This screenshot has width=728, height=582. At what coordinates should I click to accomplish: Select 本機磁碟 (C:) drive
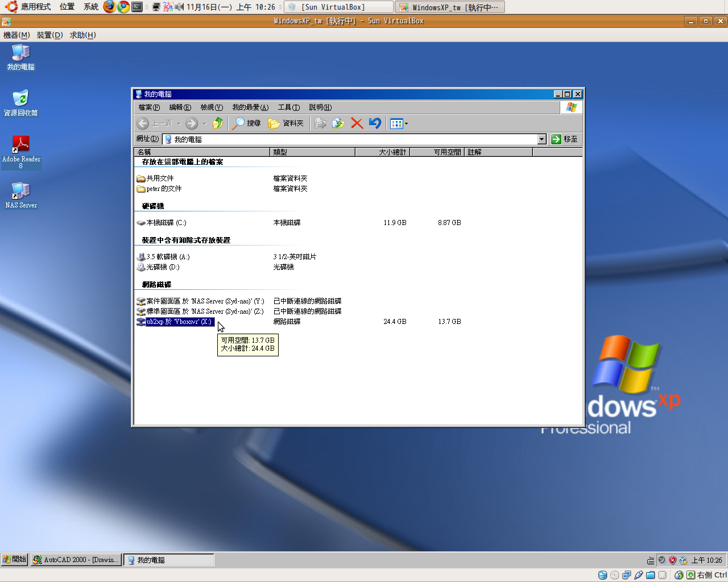click(162, 223)
